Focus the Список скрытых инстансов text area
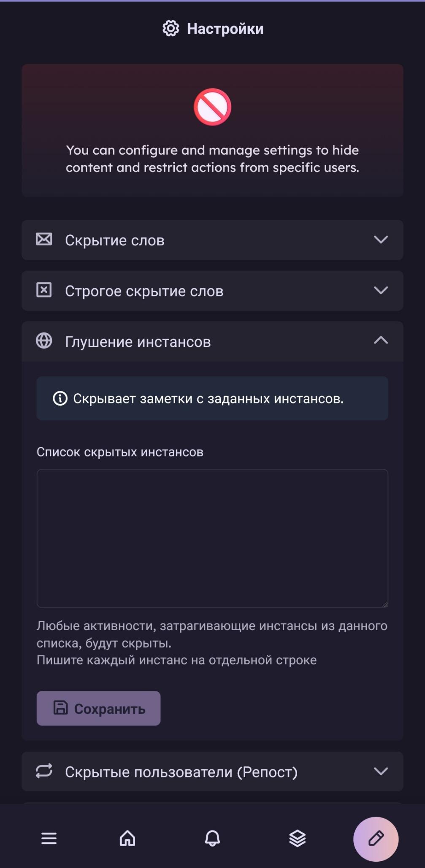Screen dimensions: 425x868 [x=212, y=538]
